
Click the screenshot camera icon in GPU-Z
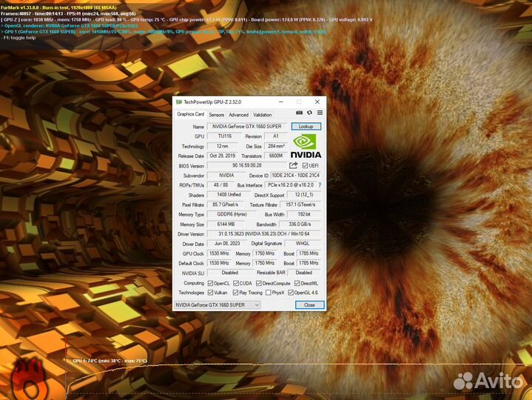tap(299, 113)
